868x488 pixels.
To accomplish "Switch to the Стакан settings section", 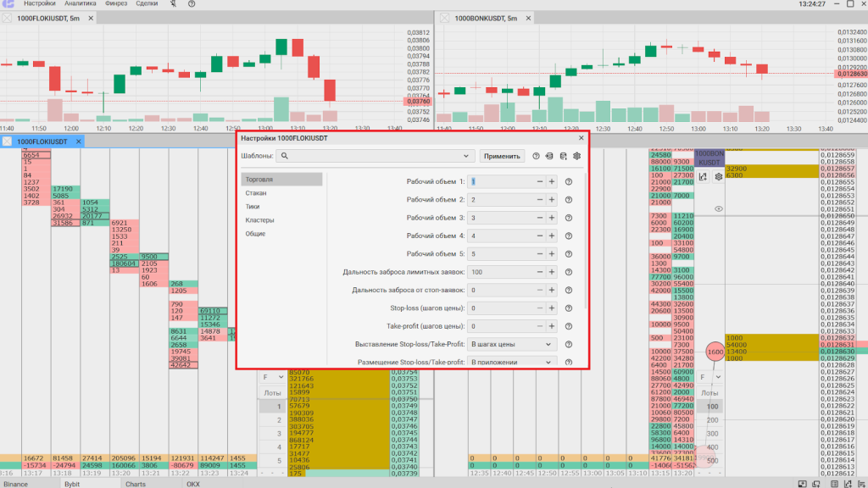I will click(x=255, y=193).
